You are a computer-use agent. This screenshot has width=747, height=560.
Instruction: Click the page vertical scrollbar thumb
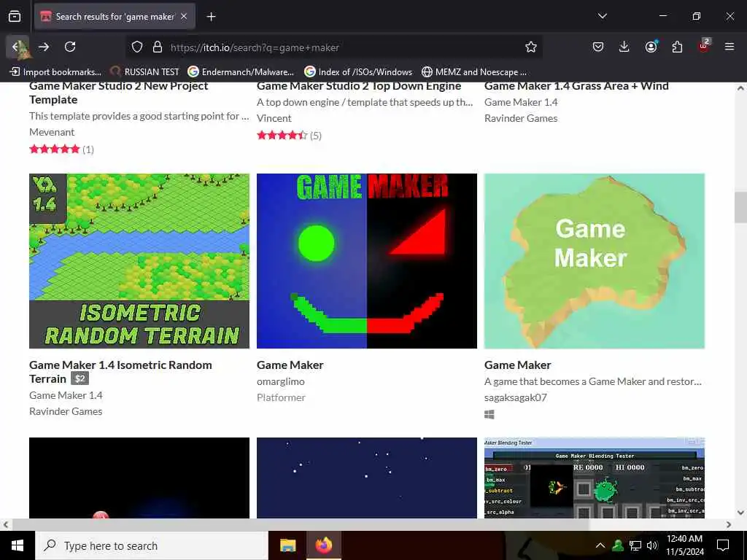740,206
